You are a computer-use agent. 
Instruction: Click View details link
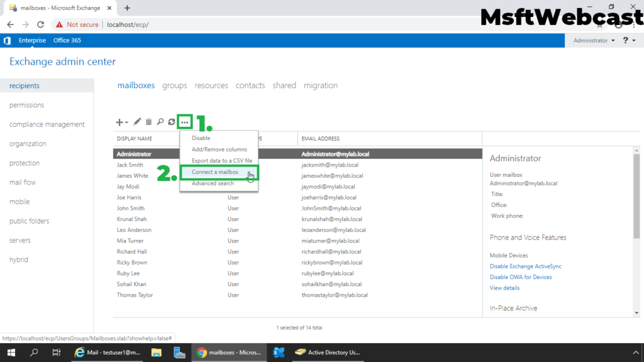[504, 288]
